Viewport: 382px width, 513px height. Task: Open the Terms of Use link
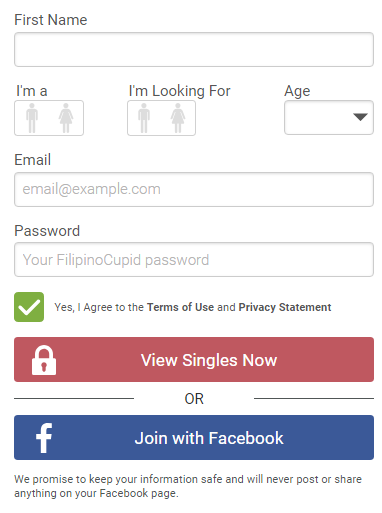[x=180, y=307]
